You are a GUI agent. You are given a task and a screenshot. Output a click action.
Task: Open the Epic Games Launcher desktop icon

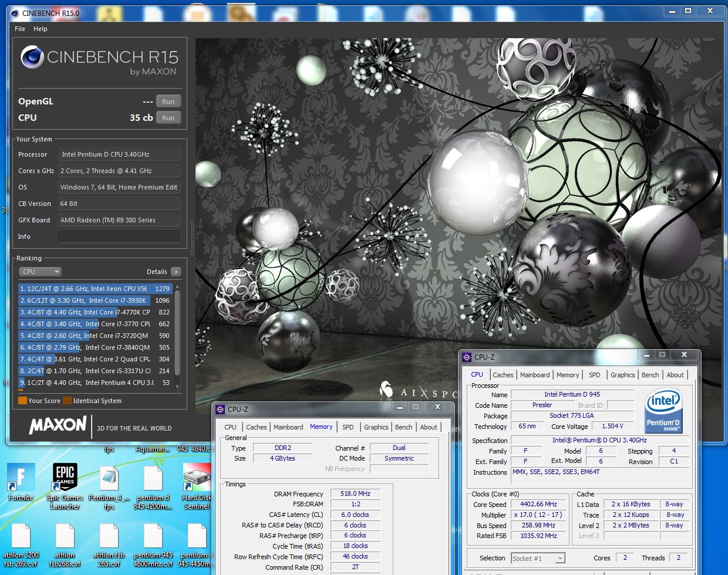click(x=65, y=486)
